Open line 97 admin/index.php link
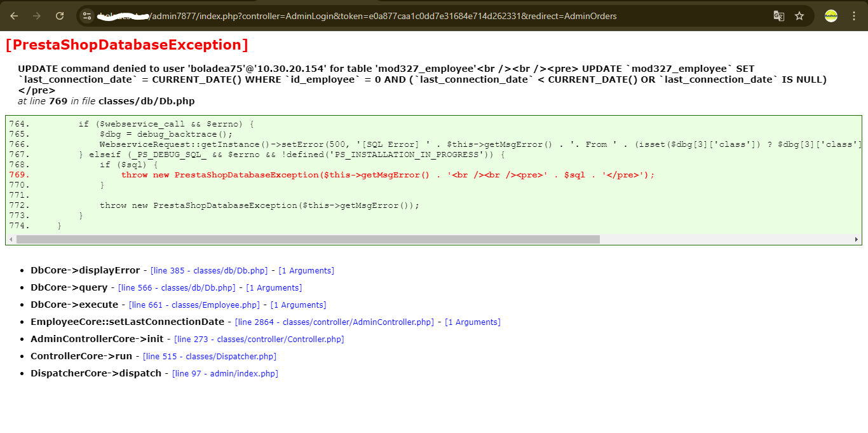Viewport: 868px width, 433px height. click(225, 374)
